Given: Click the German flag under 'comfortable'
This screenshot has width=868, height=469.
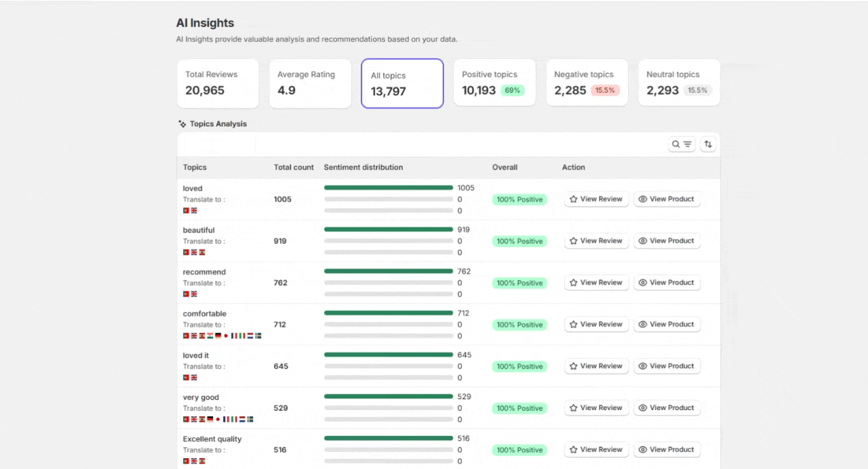Looking at the screenshot, I should [218, 335].
